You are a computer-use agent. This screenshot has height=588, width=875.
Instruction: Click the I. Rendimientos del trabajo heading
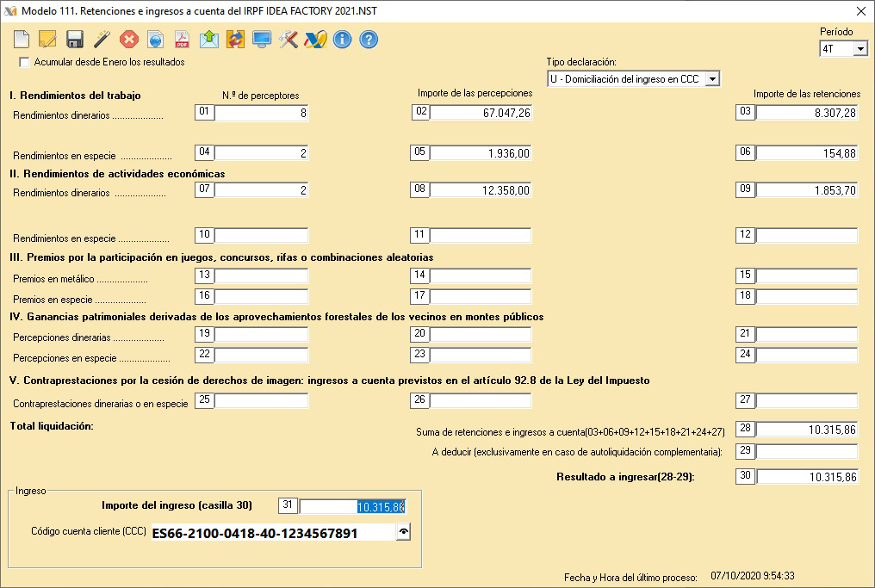pos(75,96)
